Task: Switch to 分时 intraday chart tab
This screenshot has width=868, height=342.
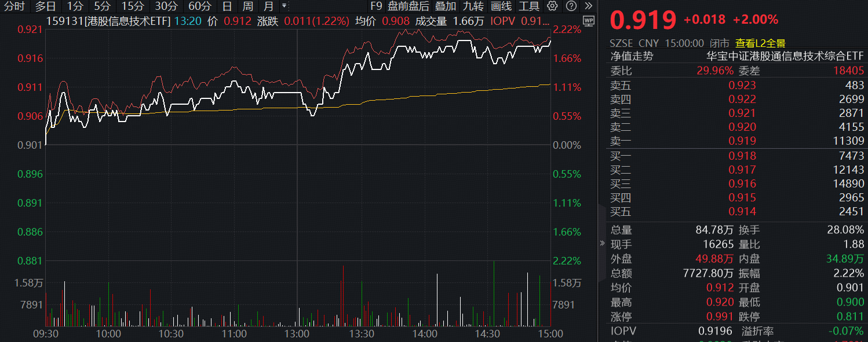Action: [14, 6]
